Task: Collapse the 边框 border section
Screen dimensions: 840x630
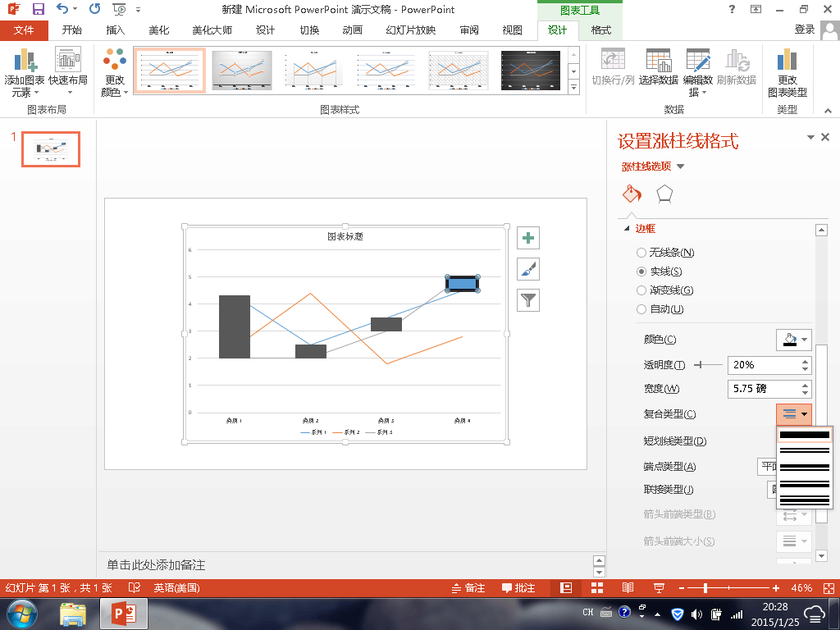Action: tap(627, 229)
